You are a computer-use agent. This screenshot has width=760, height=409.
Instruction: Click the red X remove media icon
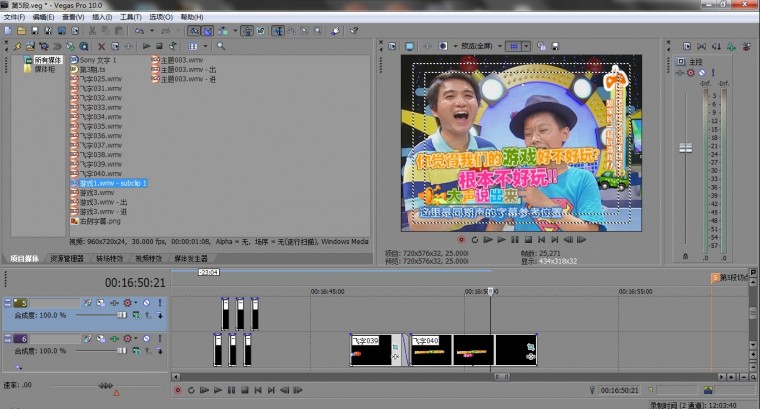(102, 46)
